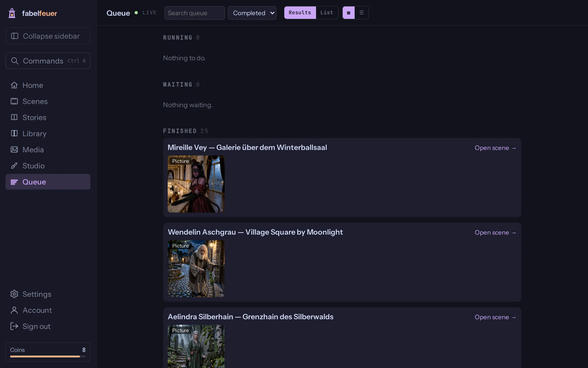Screen dimensions: 588x368
Task: Open scene for Mireille Vey
Action: (495, 148)
